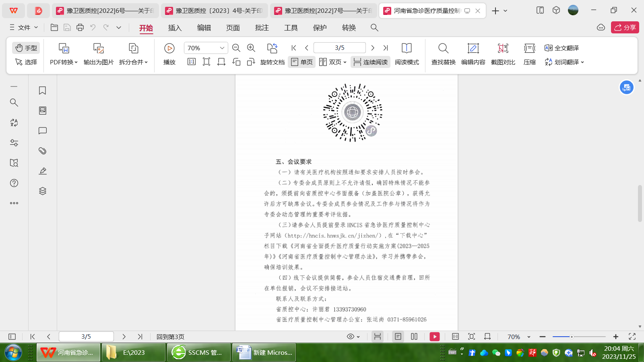Screen dimensions: 644x362
Task: Open Double Page dropdown
Action: tap(332, 62)
